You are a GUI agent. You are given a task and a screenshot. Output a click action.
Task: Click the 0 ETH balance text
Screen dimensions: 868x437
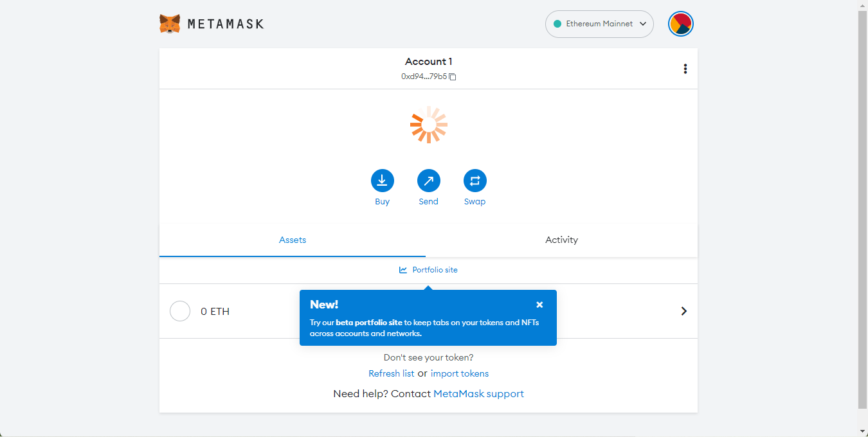tap(215, 311)
